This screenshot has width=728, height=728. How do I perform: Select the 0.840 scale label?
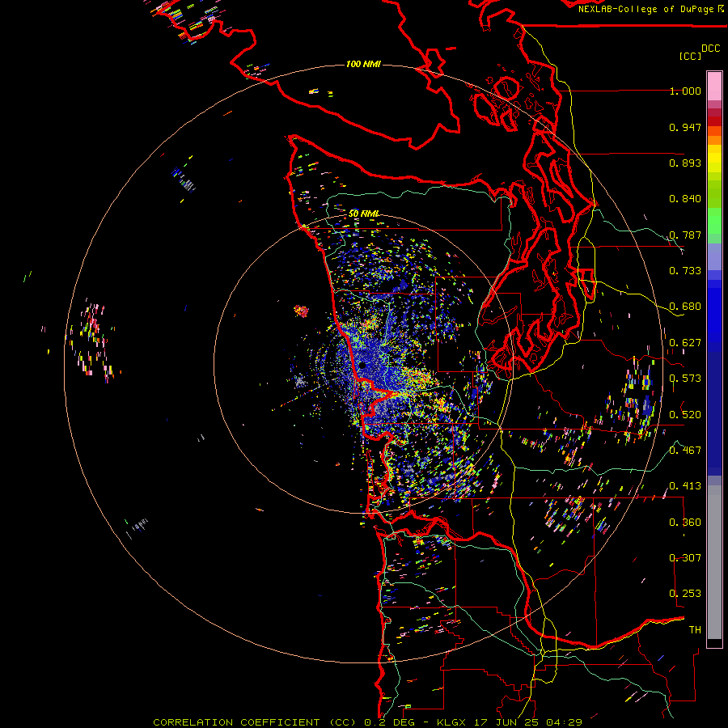pyautogui.click(x=685, y=199)
